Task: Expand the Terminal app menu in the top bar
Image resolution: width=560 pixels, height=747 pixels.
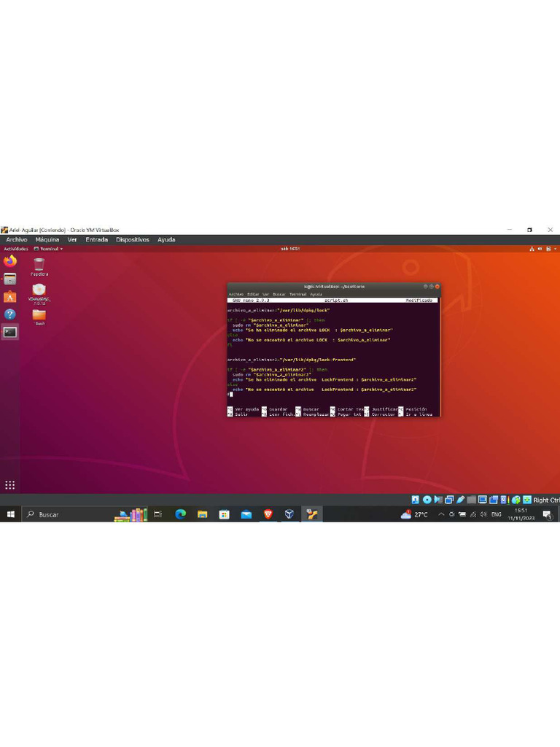Action: 48,249
